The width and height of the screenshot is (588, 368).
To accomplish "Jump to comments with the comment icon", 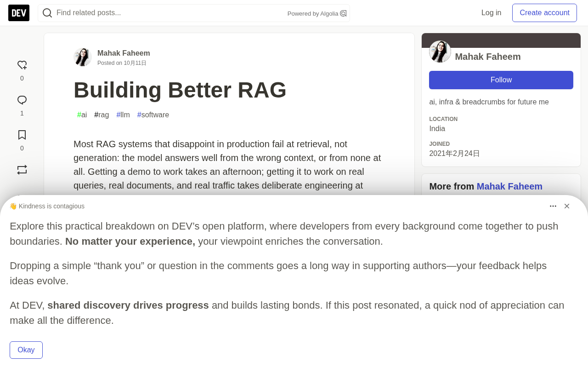I will 22,100.
